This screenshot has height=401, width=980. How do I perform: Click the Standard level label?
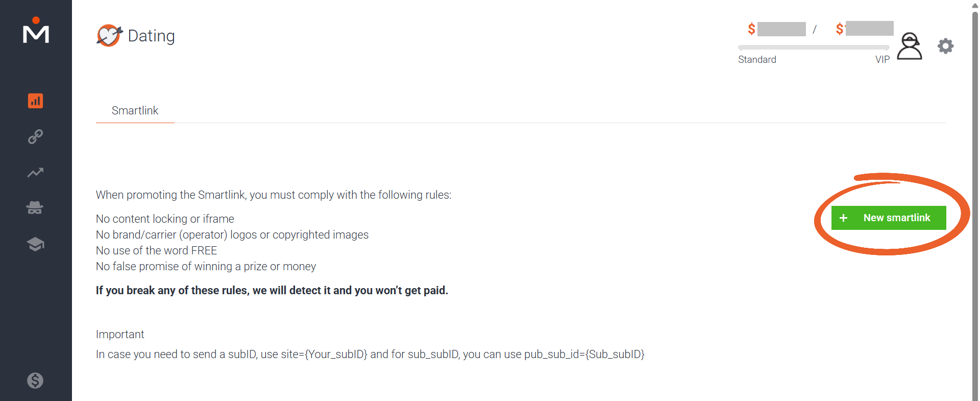click(x=757, y=59)
